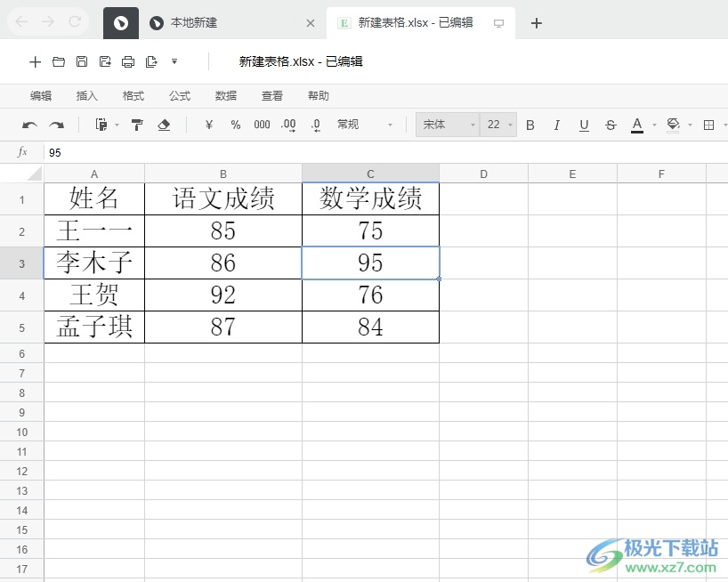Select cell containing 数学成绩
The height and width of the screenshot is (582, 728).
(x=370, y=198)
